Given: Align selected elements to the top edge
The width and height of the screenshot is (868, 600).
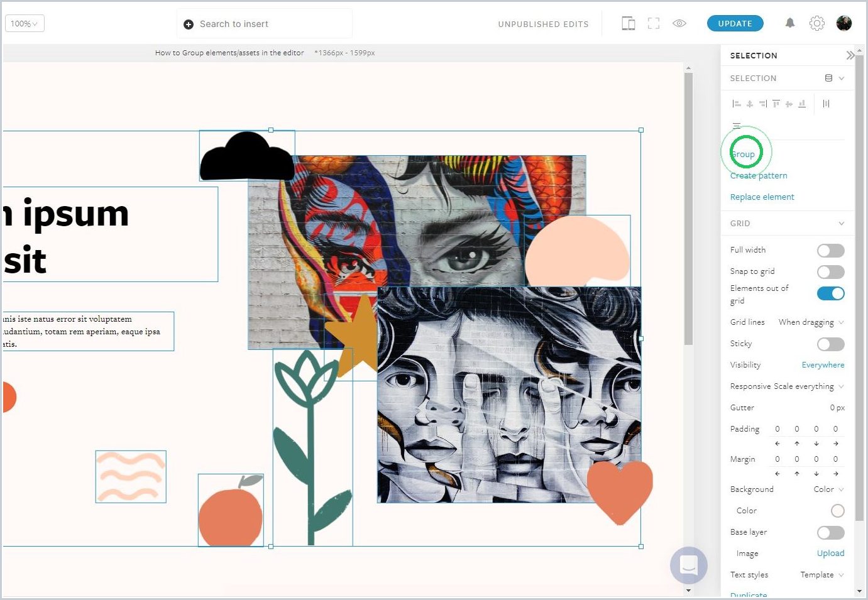Looking at the screenshot, I should click(776, 104).
